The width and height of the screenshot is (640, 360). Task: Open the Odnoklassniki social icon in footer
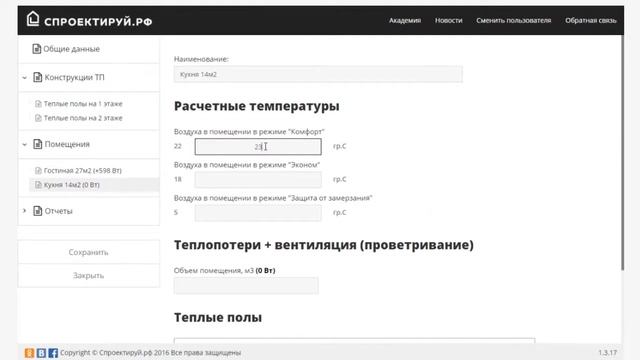29,353
